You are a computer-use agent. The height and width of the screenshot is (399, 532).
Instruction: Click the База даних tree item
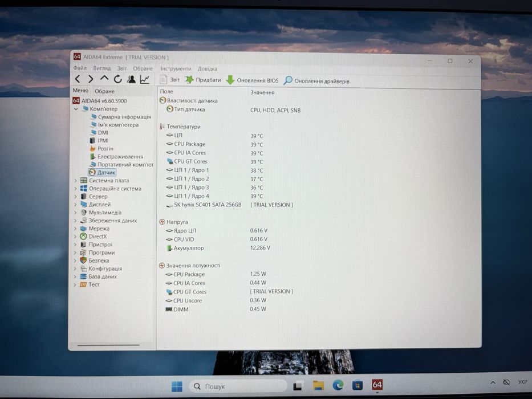[99, 276]
